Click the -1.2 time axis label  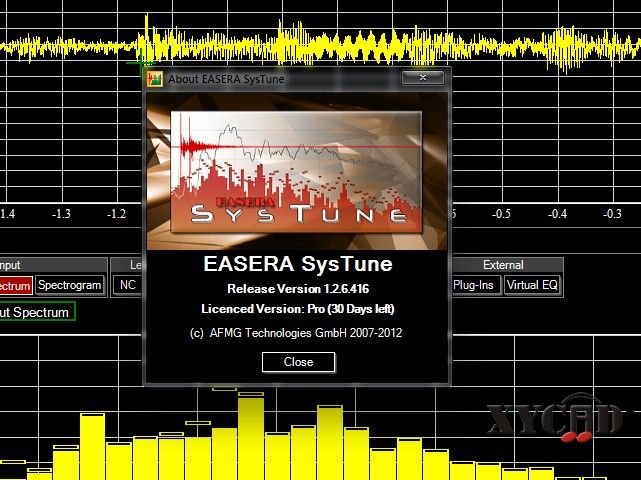click(x=117, y=214)
